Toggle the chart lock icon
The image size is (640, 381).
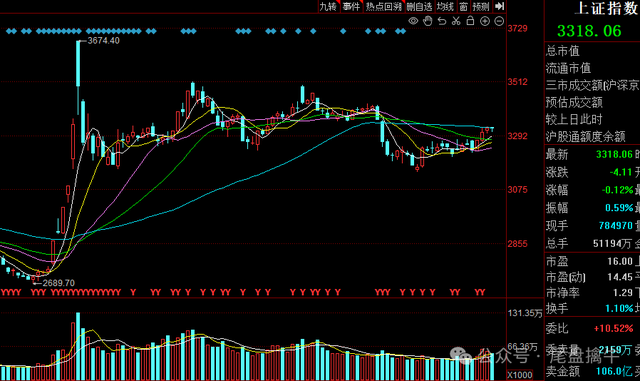click(470, 20)
